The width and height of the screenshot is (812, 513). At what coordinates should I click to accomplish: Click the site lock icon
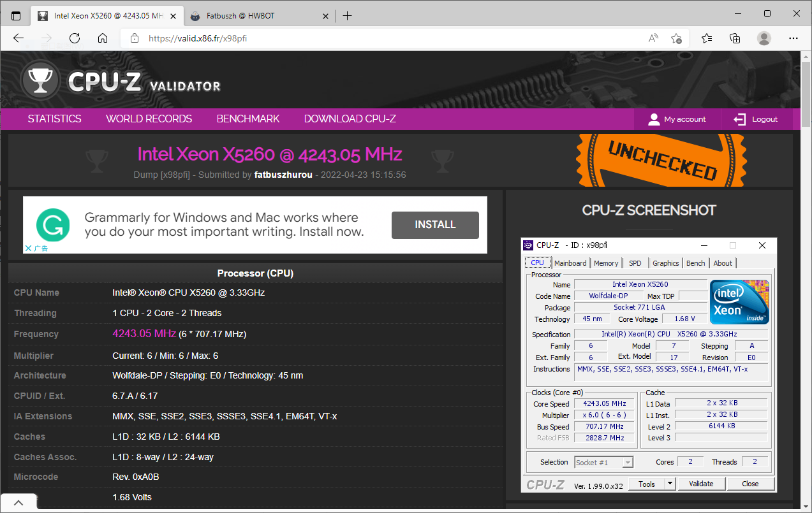(x=134, y=38)
